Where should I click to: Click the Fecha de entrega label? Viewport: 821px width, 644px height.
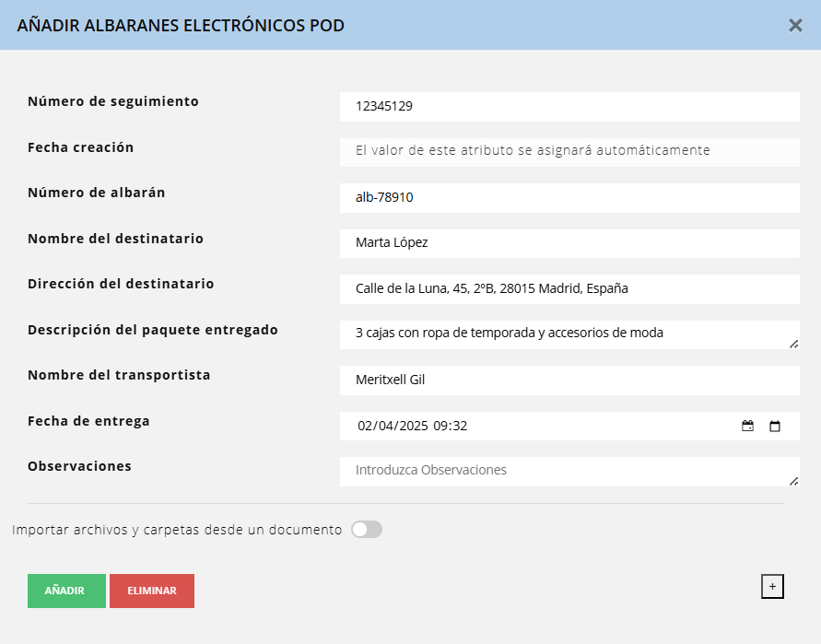click(88, 421)
